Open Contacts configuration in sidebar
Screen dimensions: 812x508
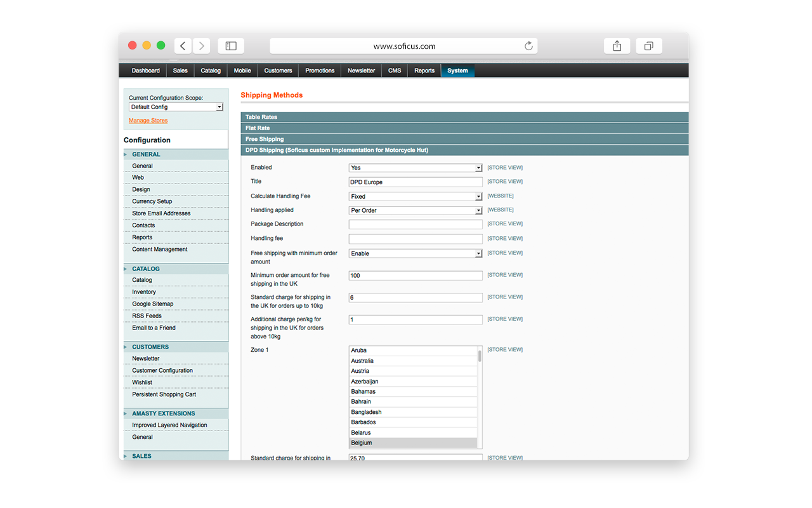click(143, 225)
